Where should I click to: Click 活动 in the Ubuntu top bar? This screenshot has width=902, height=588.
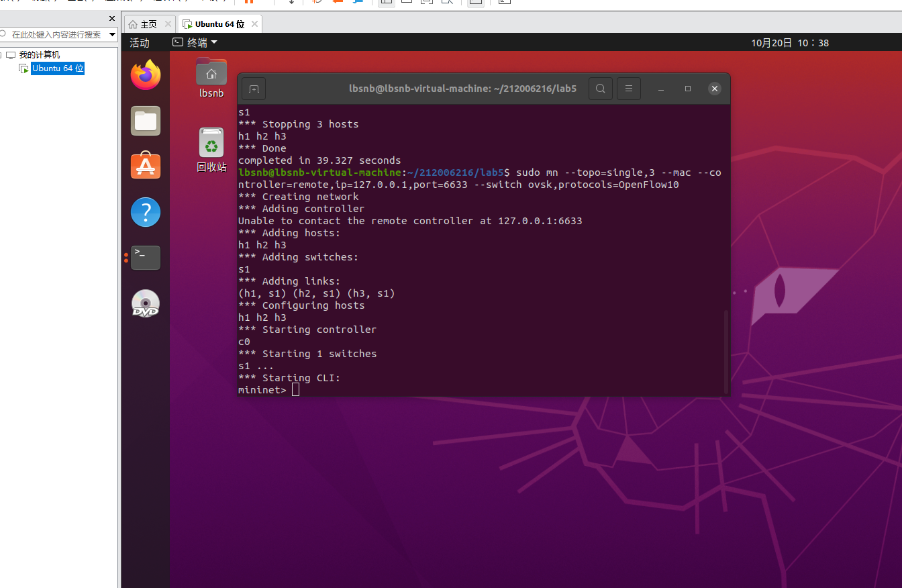(x=140, y=43)
